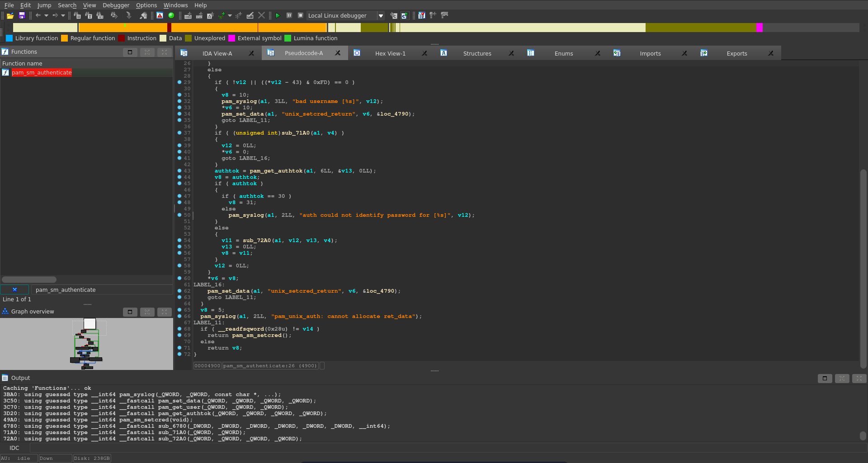This screenshot has height=463, width=868.
Task: Click the save database floppy icon
Action: click(x=22, y=16)
